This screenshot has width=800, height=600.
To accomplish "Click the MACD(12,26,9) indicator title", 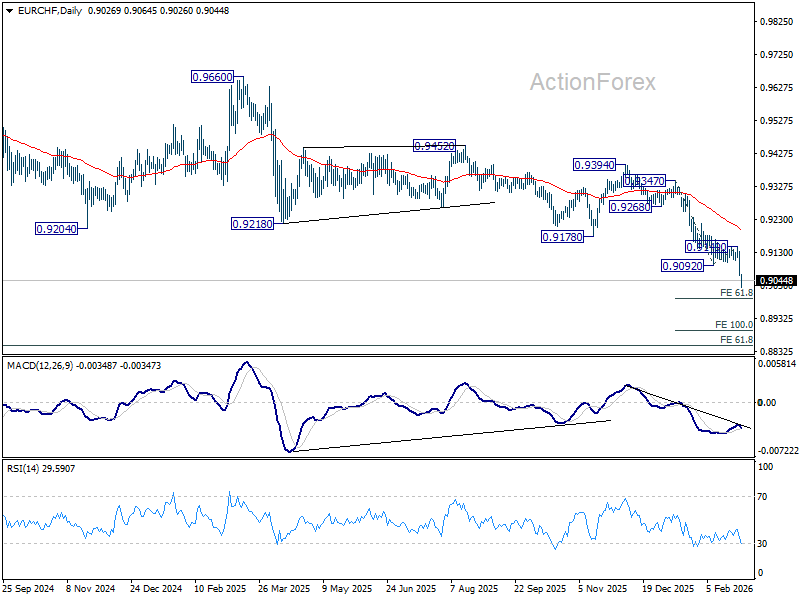I will 40,366.
